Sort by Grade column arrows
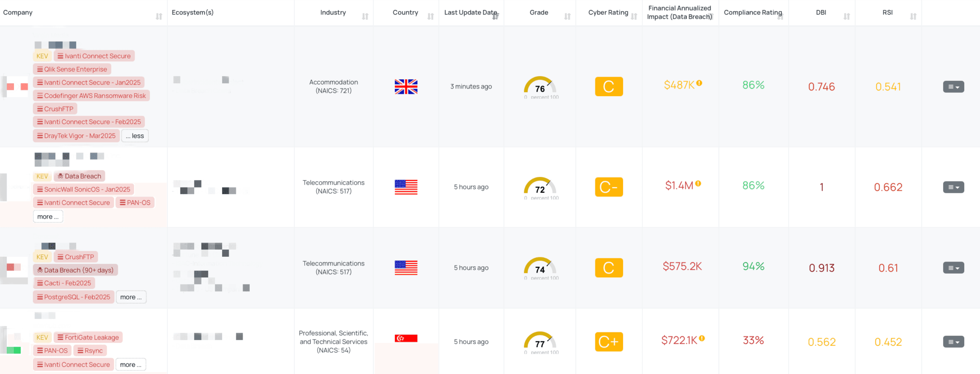This screenshot has width=980, height=374. (567, 17)
